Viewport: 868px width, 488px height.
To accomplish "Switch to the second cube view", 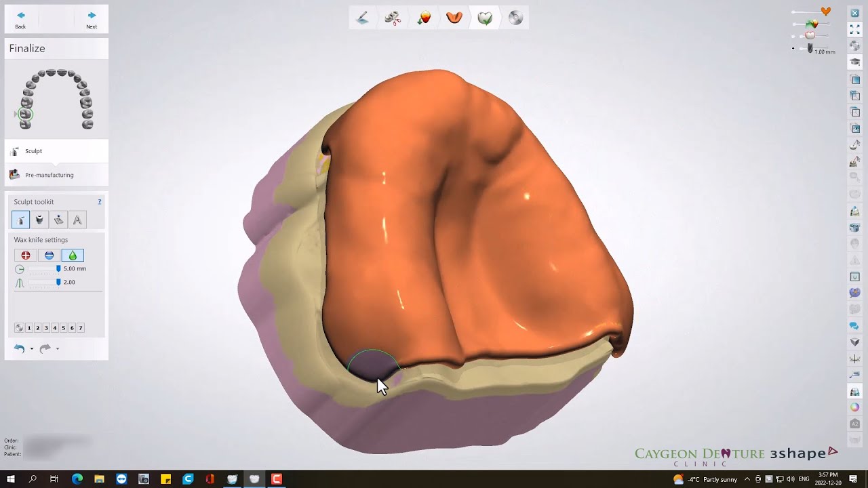I will 855,96.
